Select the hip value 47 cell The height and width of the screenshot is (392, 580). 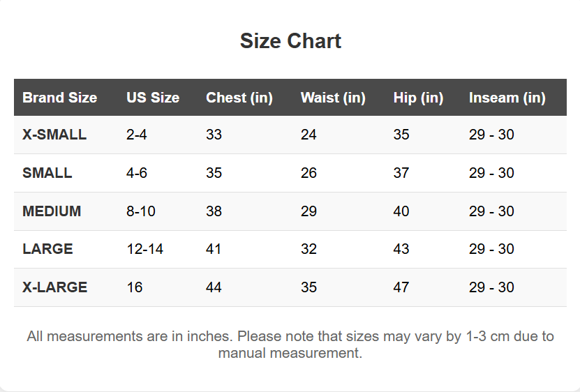[401, 287]
